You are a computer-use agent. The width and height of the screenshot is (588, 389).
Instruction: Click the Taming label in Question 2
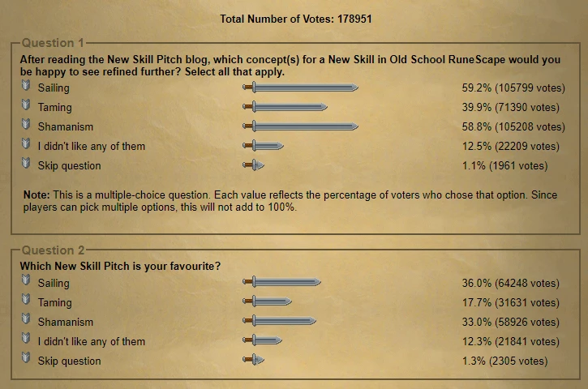55,302
